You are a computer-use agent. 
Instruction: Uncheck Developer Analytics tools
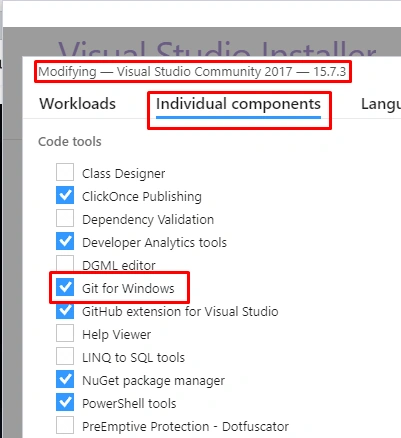coord(65,241)
